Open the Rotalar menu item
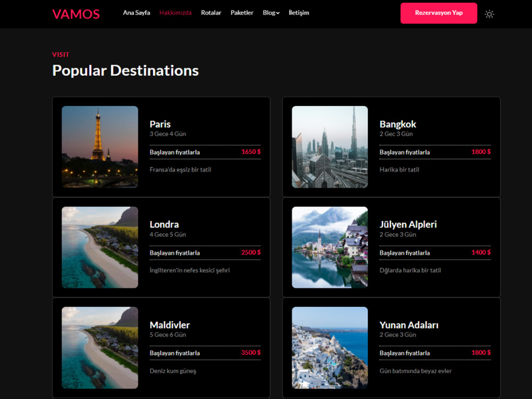Screen dimensions: 532x399 pos(211,13)
